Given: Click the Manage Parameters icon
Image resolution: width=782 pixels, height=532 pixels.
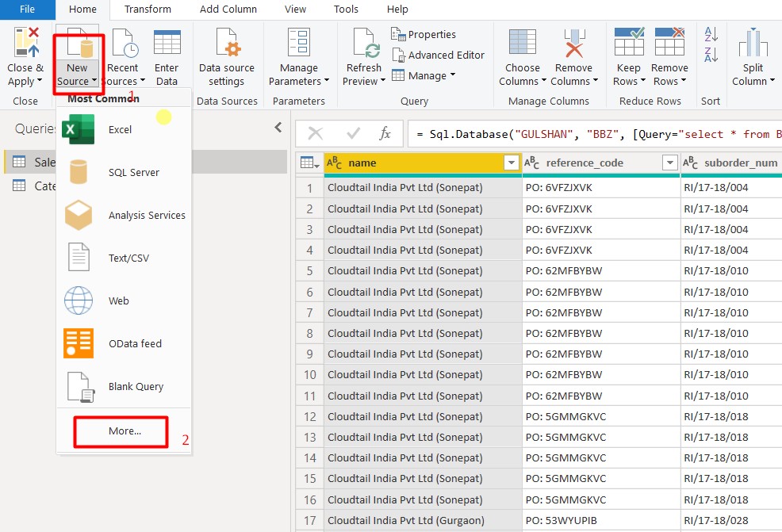Looking at the screenshot, I should pos(299,42).
